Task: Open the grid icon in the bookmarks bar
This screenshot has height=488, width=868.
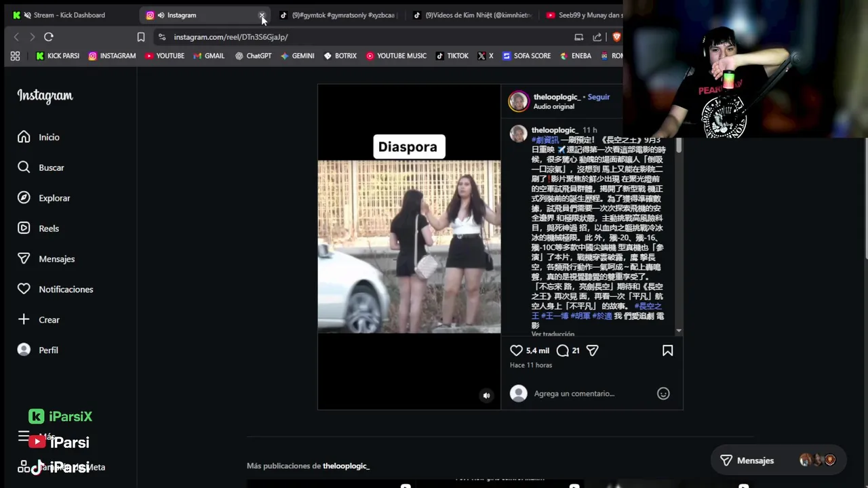Action: point(15,56)
